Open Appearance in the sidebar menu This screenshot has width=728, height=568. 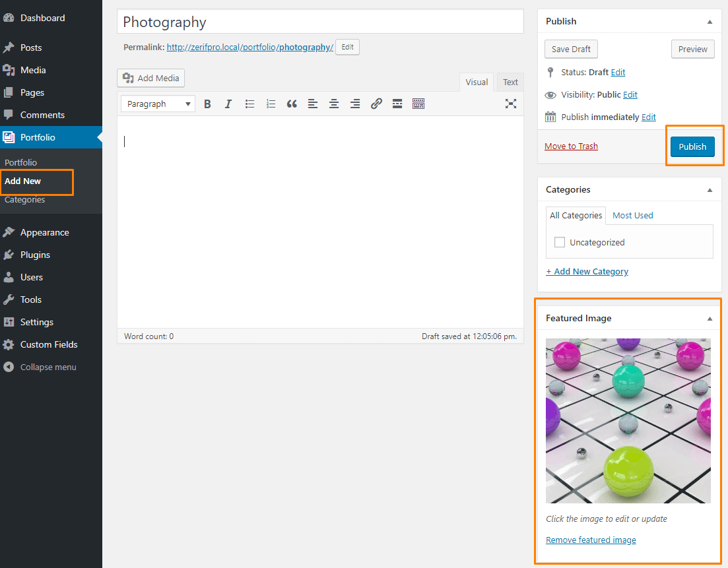click(x=44, y=232)
